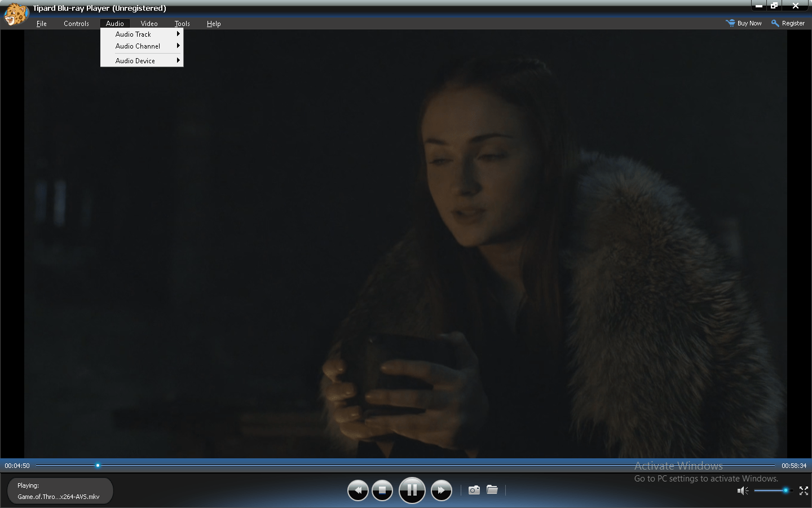This screenshot has width=812, height=508.
Task: Stop the video playback
Action: point(382,490)
